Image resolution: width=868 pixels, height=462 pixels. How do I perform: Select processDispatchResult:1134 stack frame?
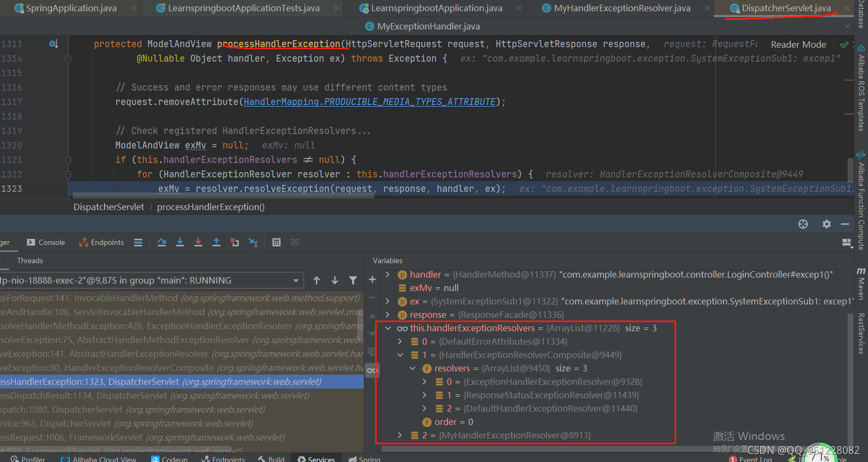coord(182,396)
